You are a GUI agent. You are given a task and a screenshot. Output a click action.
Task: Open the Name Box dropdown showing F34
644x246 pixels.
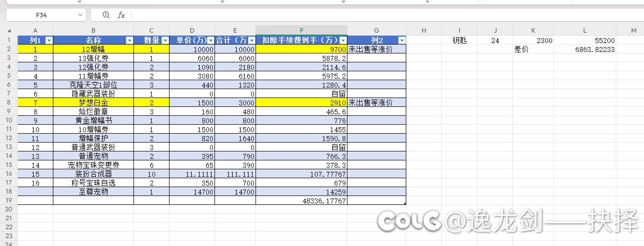81,15
